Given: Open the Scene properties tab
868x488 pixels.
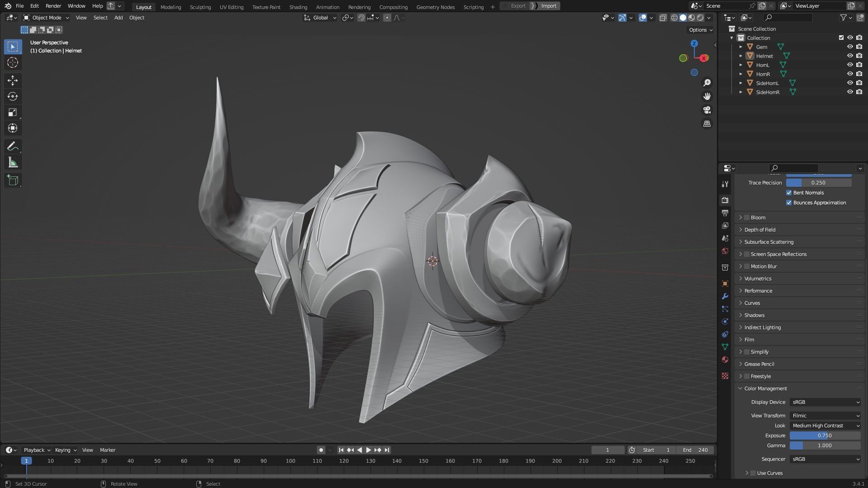Looking at the screenshot, I should tap(725, 238).
